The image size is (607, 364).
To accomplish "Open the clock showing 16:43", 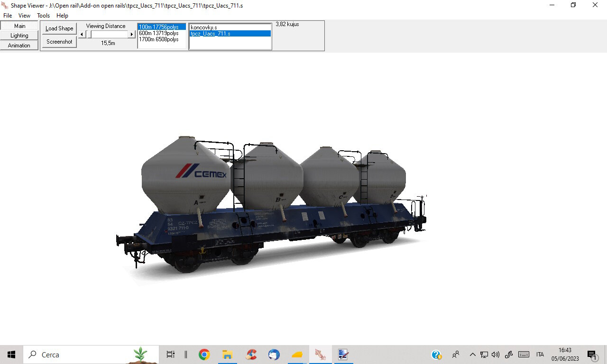I will [x=565, y=355].
